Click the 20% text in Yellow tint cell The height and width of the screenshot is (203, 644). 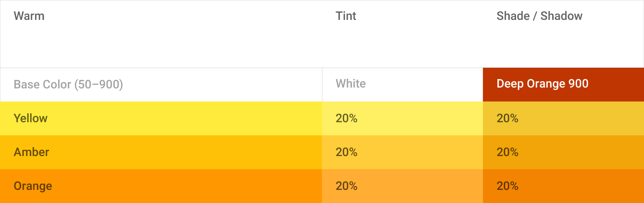coord(346,118)
